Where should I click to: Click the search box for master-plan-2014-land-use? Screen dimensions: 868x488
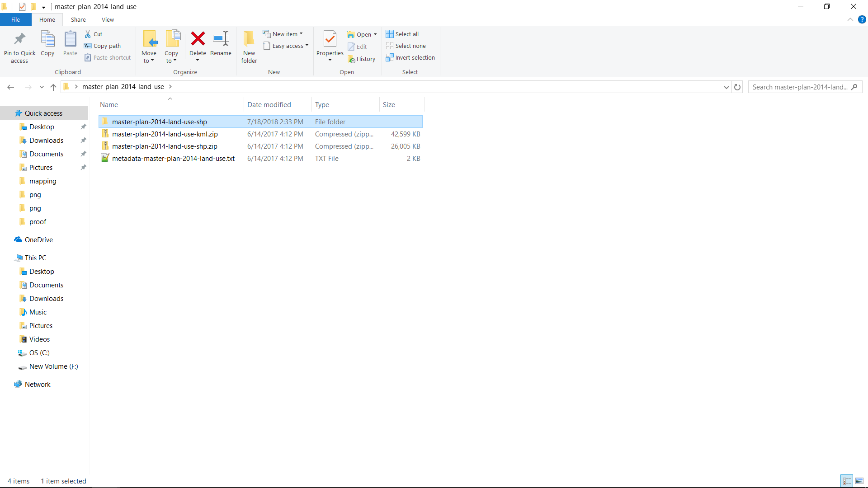coord(800,87)
